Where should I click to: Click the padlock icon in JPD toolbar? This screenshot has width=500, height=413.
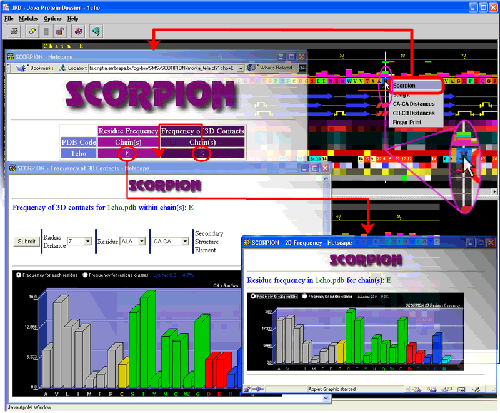pyautogui.click(x=60, y=31)
